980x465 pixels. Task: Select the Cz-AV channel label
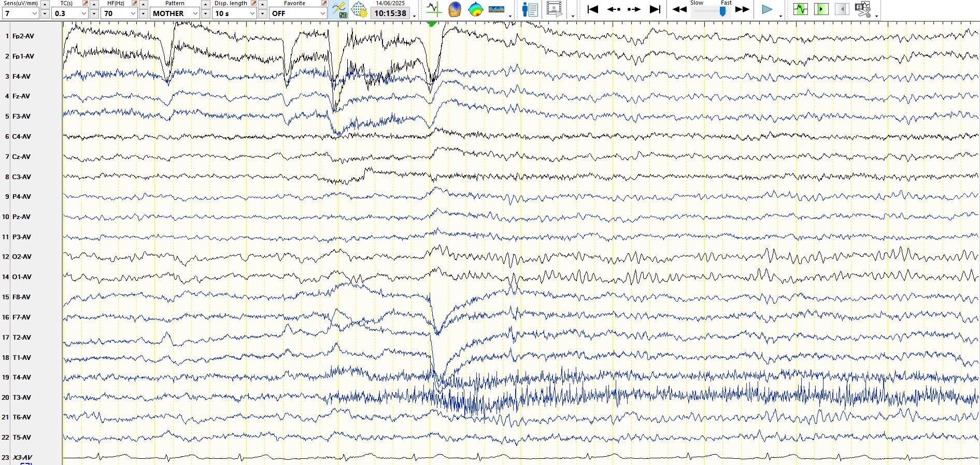tap(21, 157)
